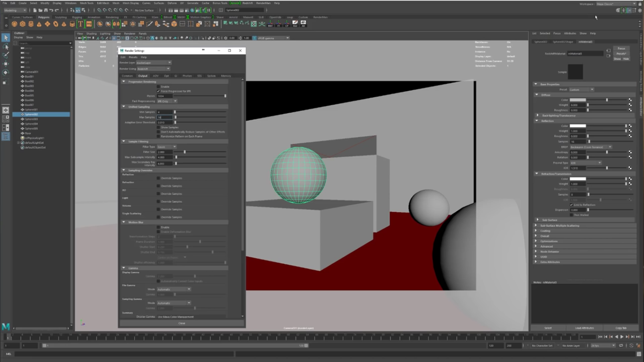Viewport: 644px width, 362px height.
Task: Click the Save Scene icon
Action: [x=46, y=10]
